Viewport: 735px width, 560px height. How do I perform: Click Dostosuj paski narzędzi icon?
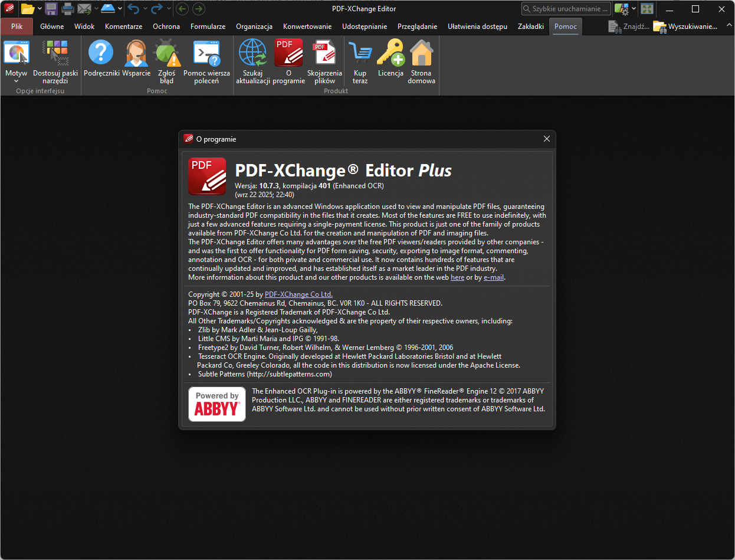[x=55, y=53]
